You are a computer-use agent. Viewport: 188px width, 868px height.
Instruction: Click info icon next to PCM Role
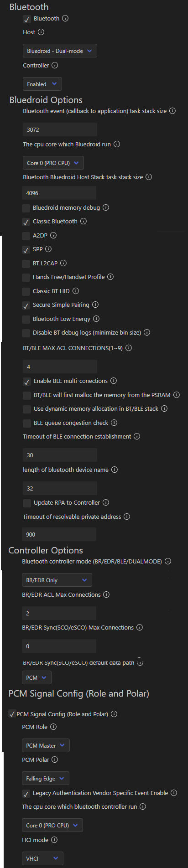[53, 727]
